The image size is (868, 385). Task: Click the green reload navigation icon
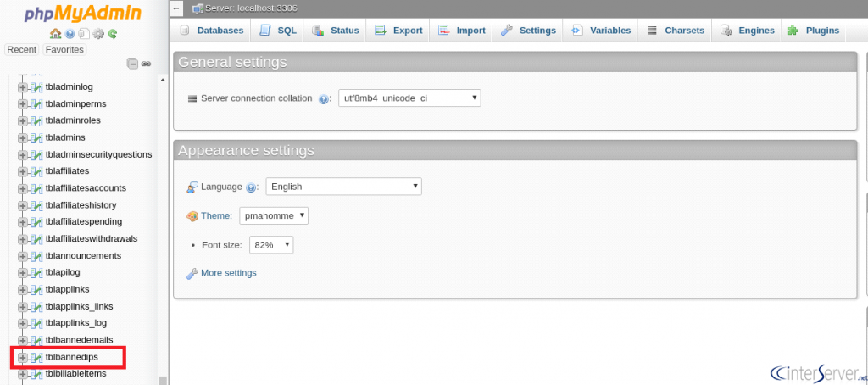coord(113,34)
